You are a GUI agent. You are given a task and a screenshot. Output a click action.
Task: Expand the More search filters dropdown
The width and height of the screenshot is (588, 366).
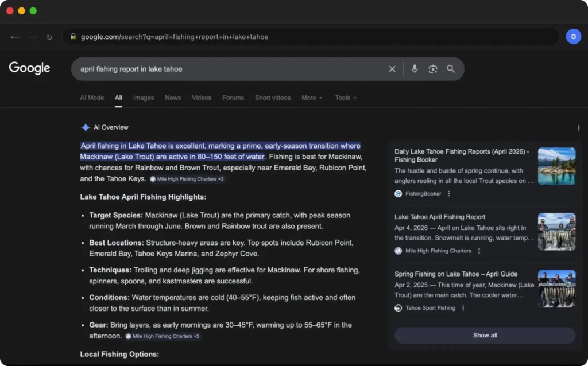click(312, 98)
